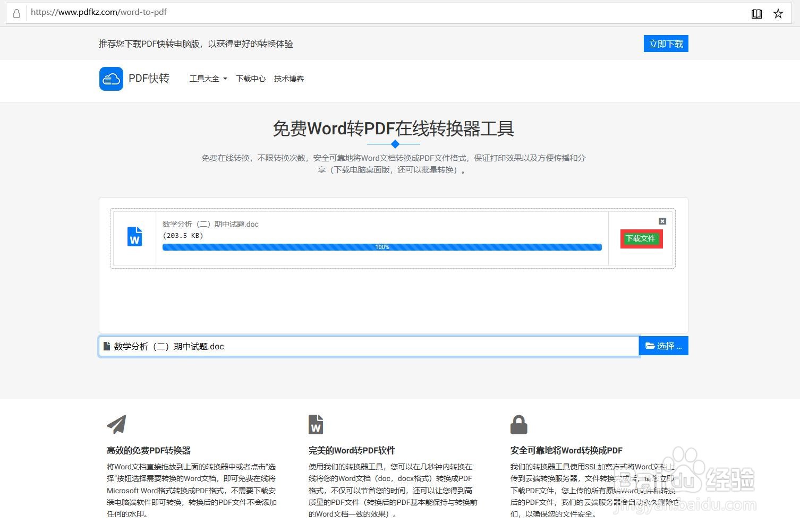800x532 pixels.
Task: Click the file name 数学分析（二）期中试题.doc in the list
Action: point(210,224)
